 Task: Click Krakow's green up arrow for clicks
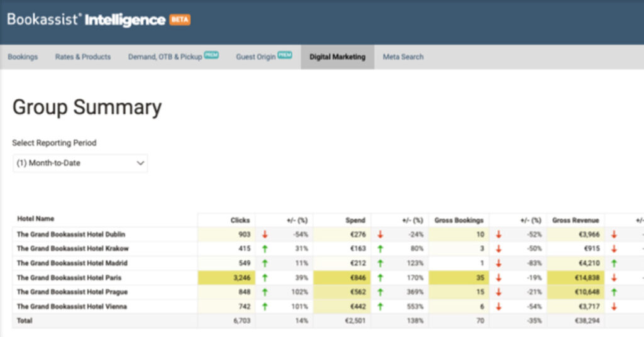(265, 249)
